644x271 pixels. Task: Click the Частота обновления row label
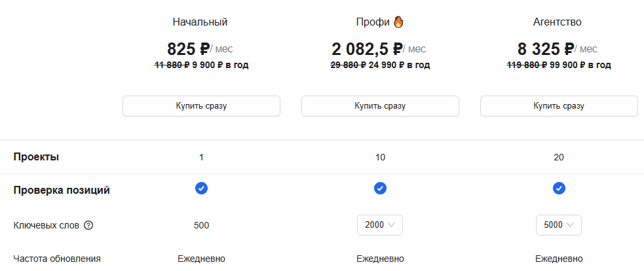(x=57, y=259)
